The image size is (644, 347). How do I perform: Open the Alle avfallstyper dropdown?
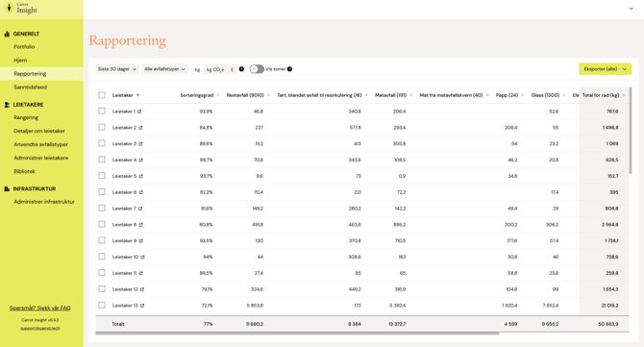point(164,69)
